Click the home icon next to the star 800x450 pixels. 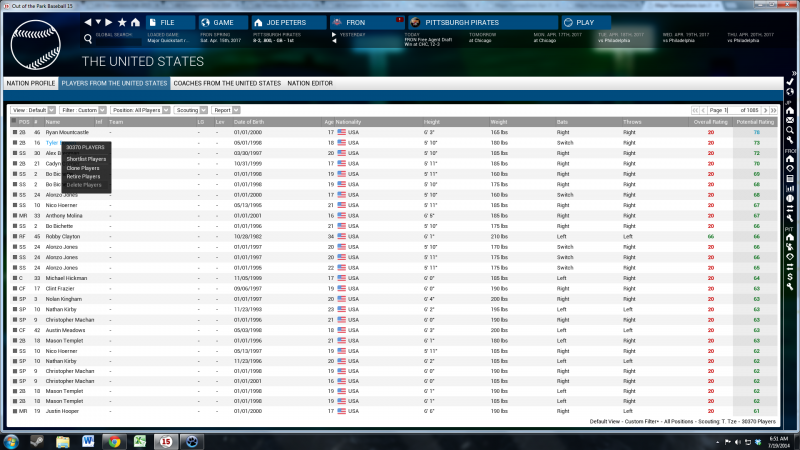tap(135, 22)
